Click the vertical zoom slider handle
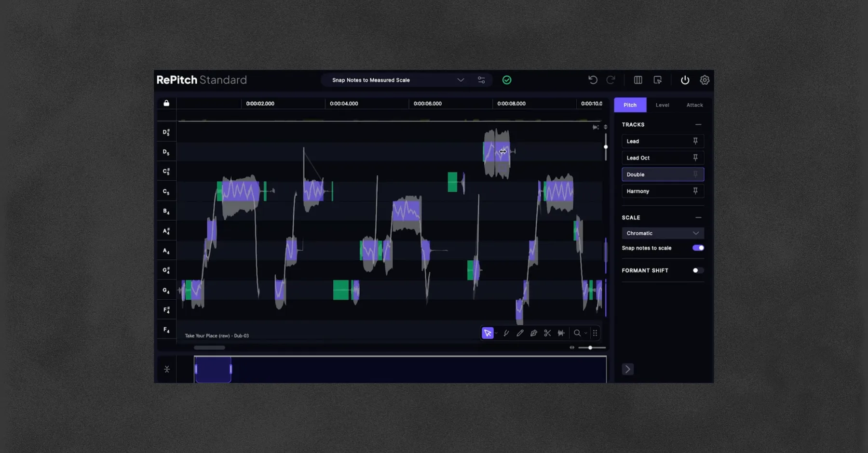 (606, 147)
